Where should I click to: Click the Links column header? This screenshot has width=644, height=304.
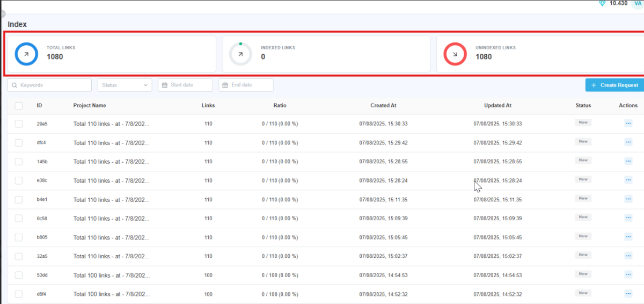tap(208, 106)
